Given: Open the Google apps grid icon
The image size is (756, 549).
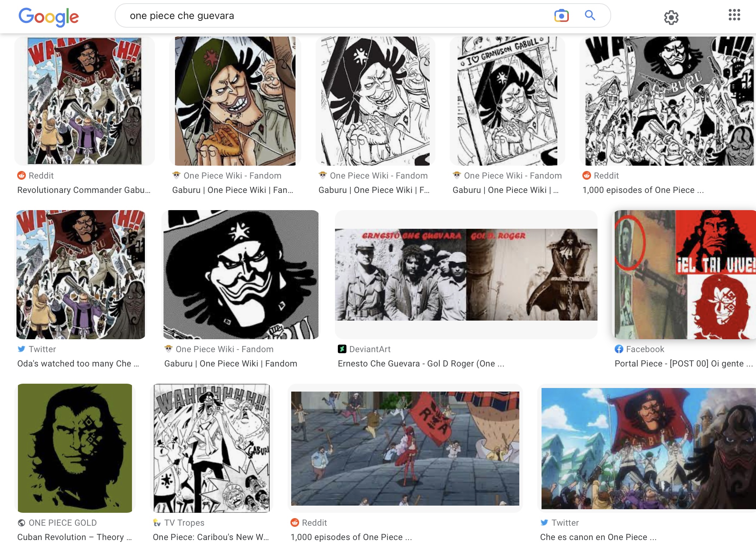Looking at the screenshot, I should coord(734,15).
